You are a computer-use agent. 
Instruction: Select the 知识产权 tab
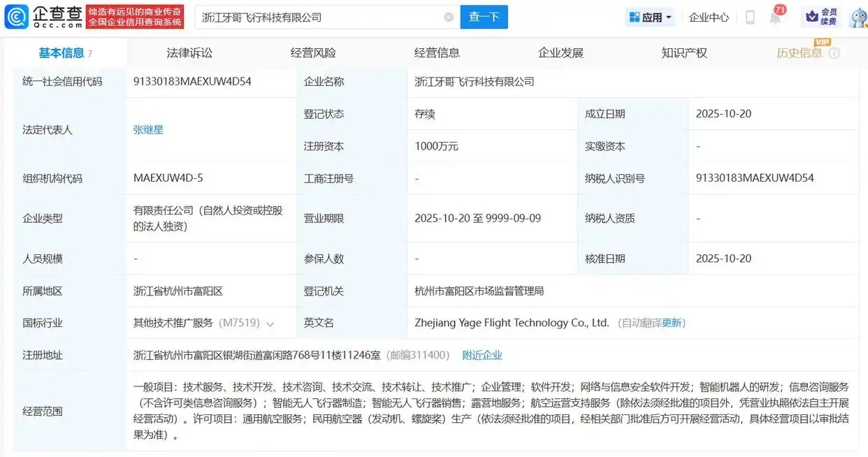(684, 53)
